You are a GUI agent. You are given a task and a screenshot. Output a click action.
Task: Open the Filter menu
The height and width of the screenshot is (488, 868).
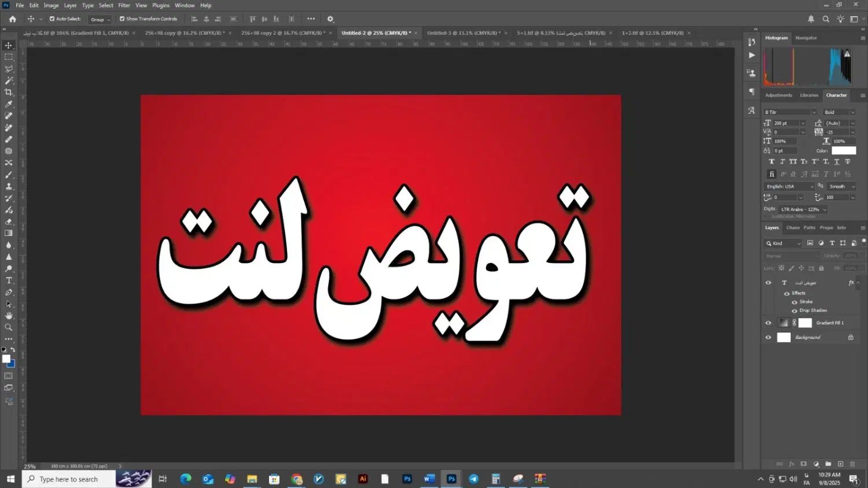click(124, 5)
